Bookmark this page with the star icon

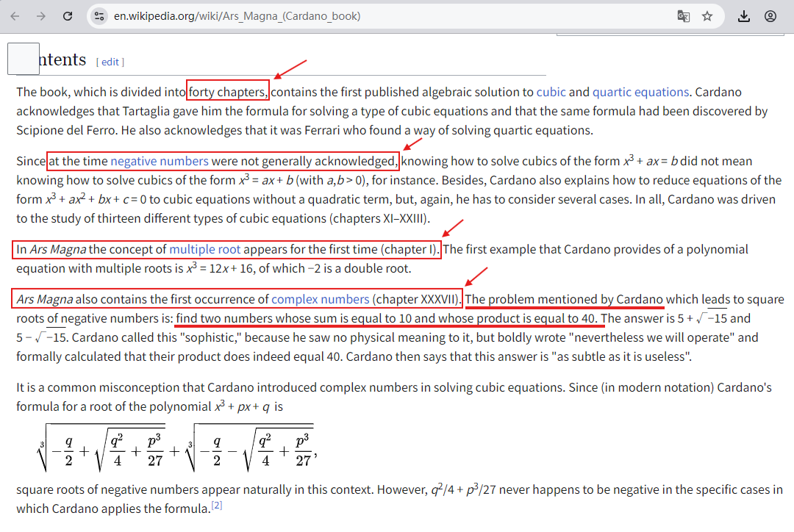[x=707, y=16]
